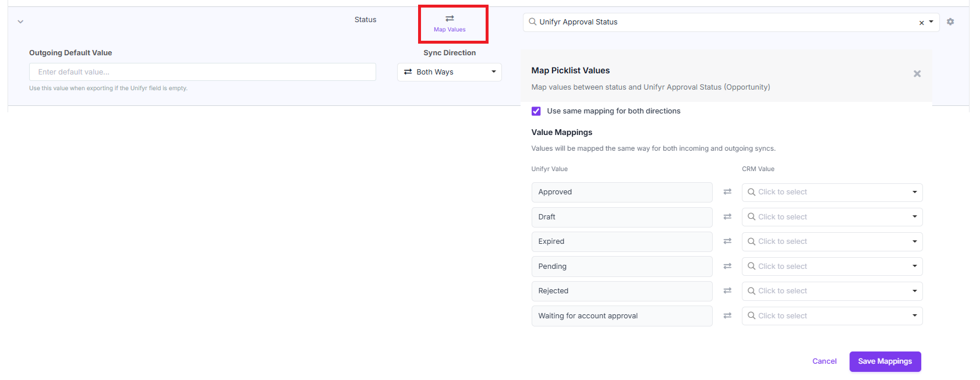980x380 pixels.
Task: Click the Unifyr Value column header
Action: (550, 169)
